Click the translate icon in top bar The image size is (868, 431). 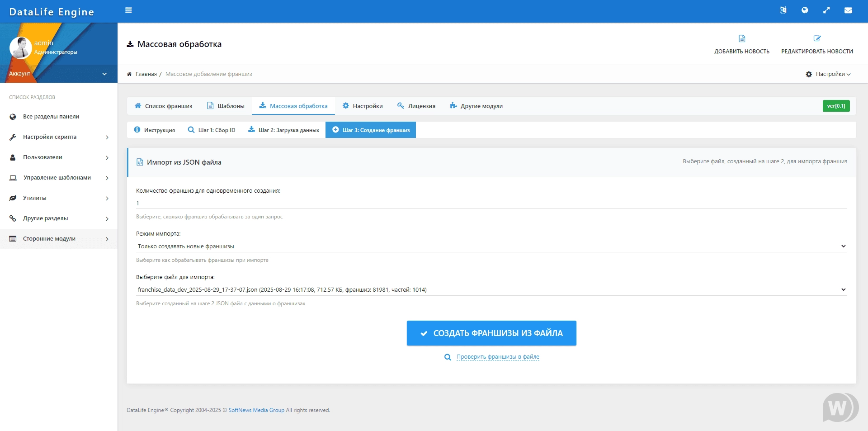pyautogui.click(x=783, y=10)
